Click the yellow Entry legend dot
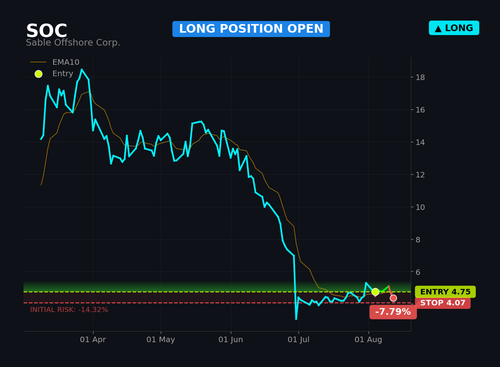This screenshot has height=367, width=500. pos(38,74)
